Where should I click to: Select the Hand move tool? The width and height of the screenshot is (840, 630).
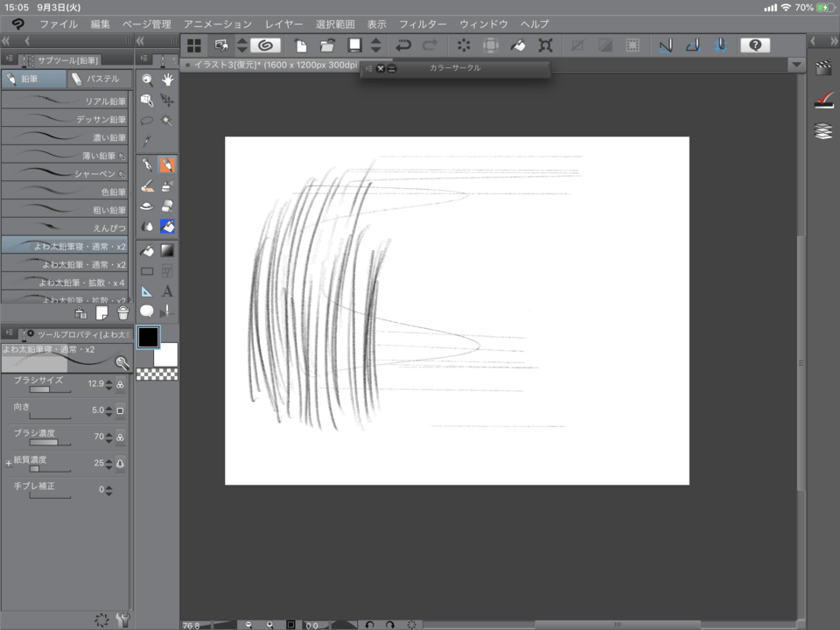coord(167,80)
